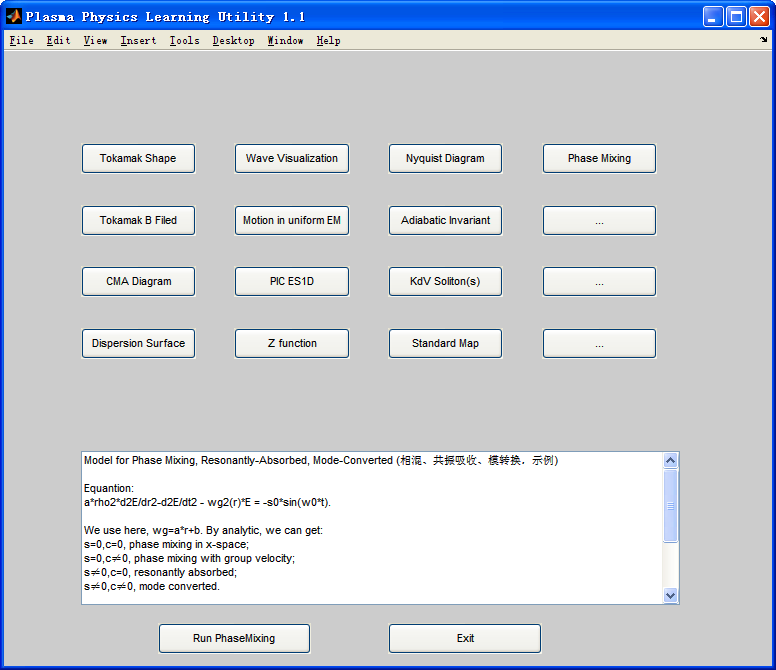Click the description box scrollbar thumb

click(670, 506)
